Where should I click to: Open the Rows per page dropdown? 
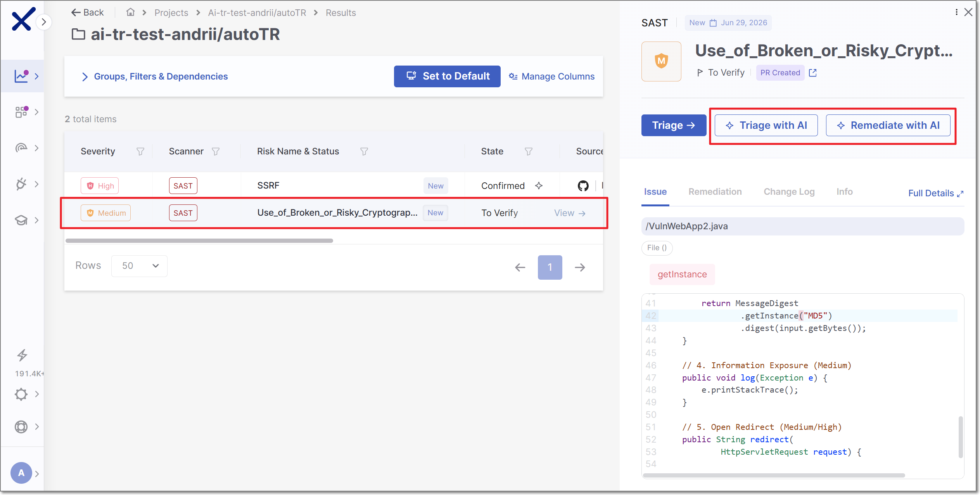(x=139, y=266)
